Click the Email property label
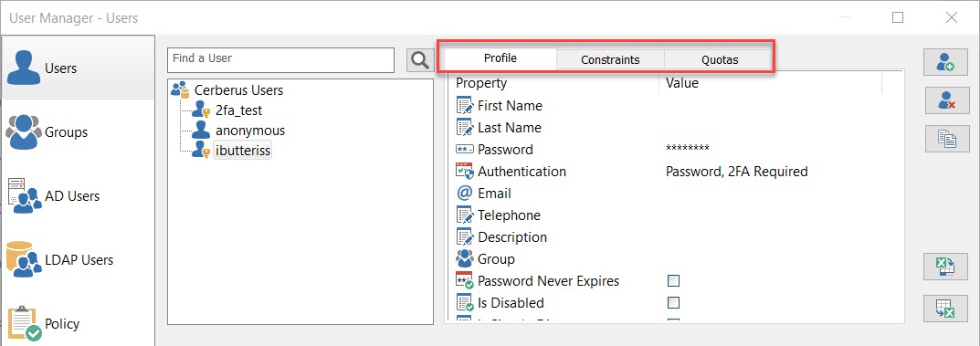This screenshot has width=980, height=346. click(494, 193)
